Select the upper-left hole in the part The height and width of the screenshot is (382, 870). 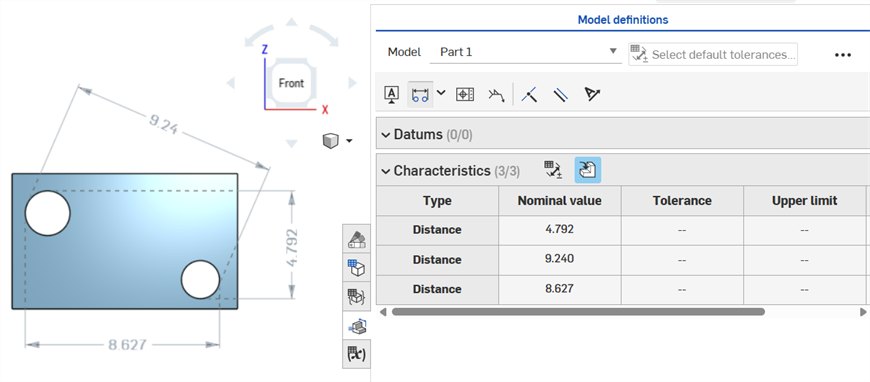[x=48, y=213]
